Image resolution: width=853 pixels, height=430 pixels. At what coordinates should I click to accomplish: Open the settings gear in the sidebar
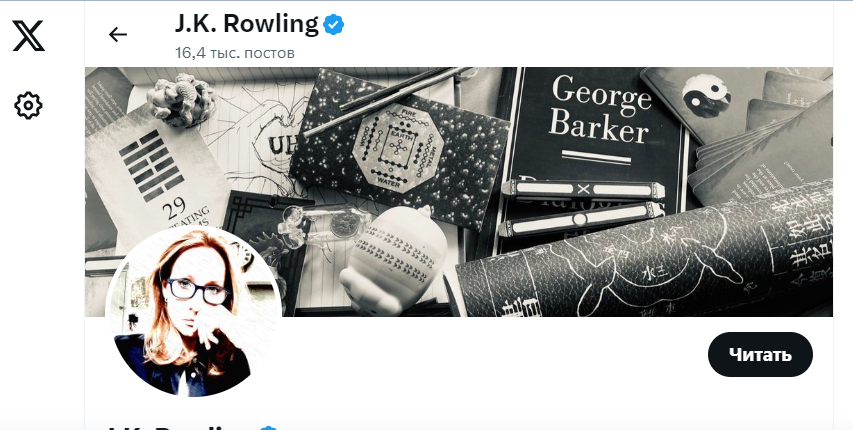click(x=28, y=105)
